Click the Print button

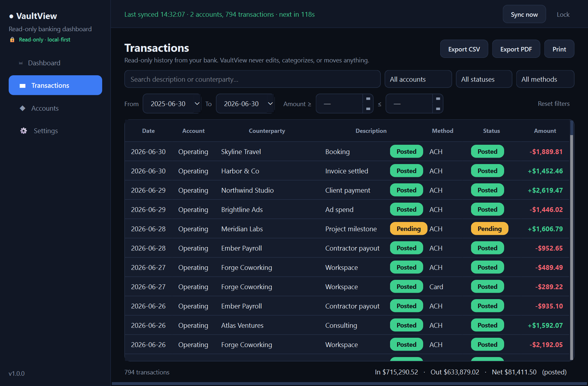click(x=559, y=49)
